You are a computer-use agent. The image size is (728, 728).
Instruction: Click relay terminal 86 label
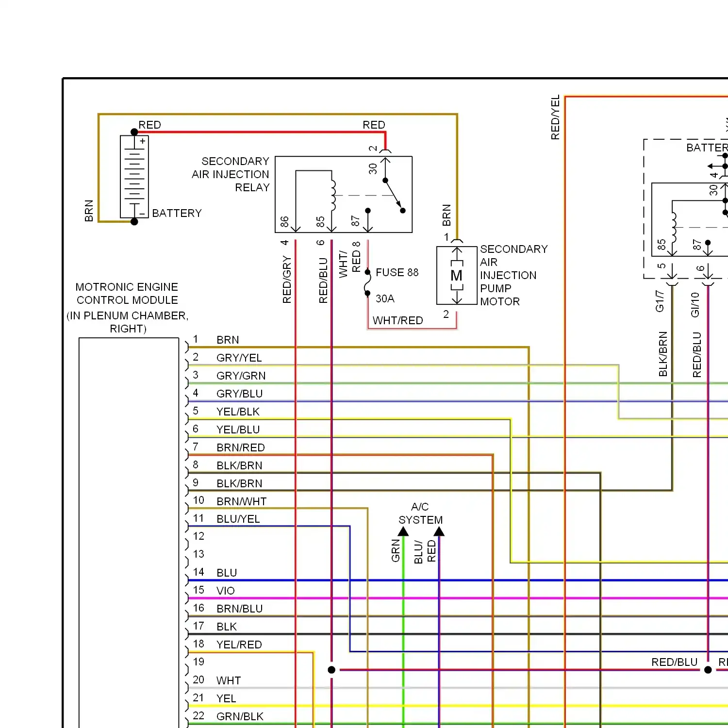tap(284, 222)
